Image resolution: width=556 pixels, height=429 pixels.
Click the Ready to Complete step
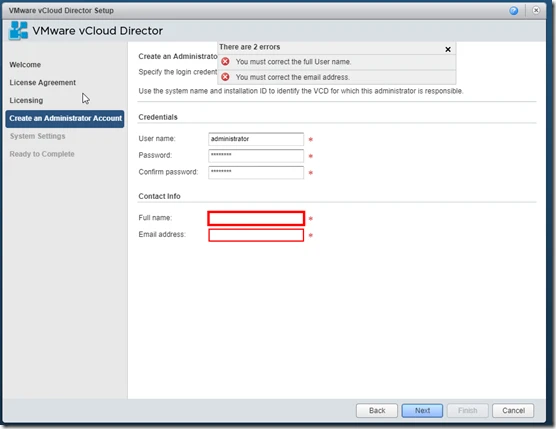pos(42,154)
